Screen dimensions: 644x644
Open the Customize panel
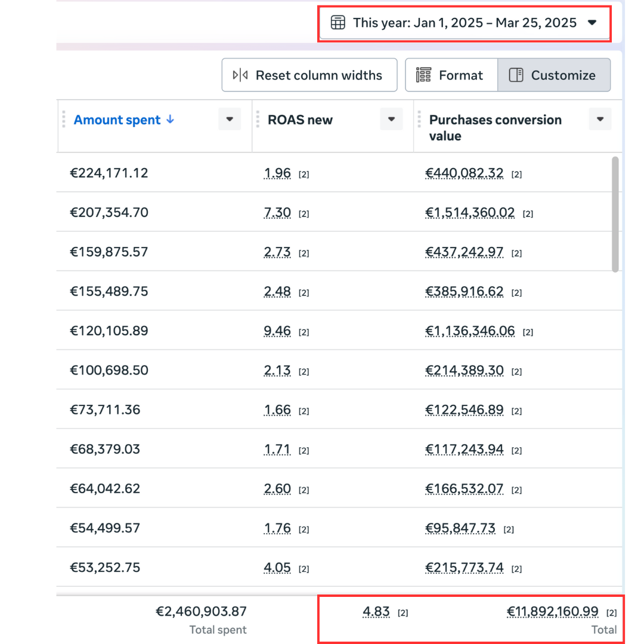[553, 75]
